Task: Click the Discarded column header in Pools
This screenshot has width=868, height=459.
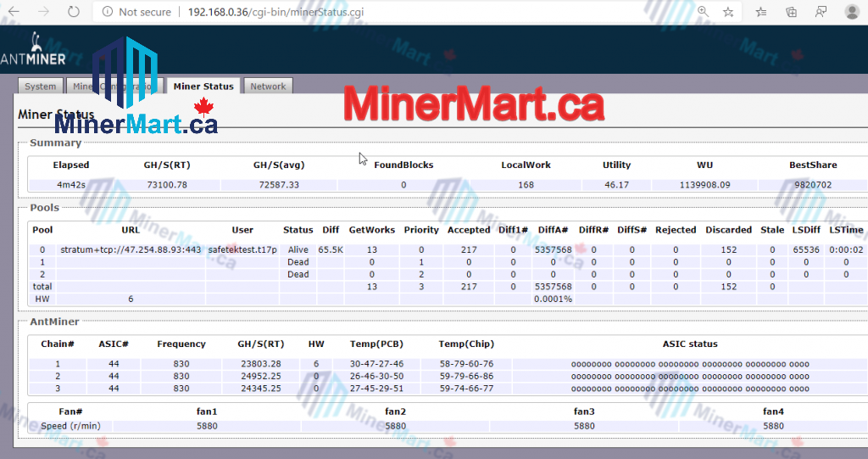Action: tap(728, 229)
